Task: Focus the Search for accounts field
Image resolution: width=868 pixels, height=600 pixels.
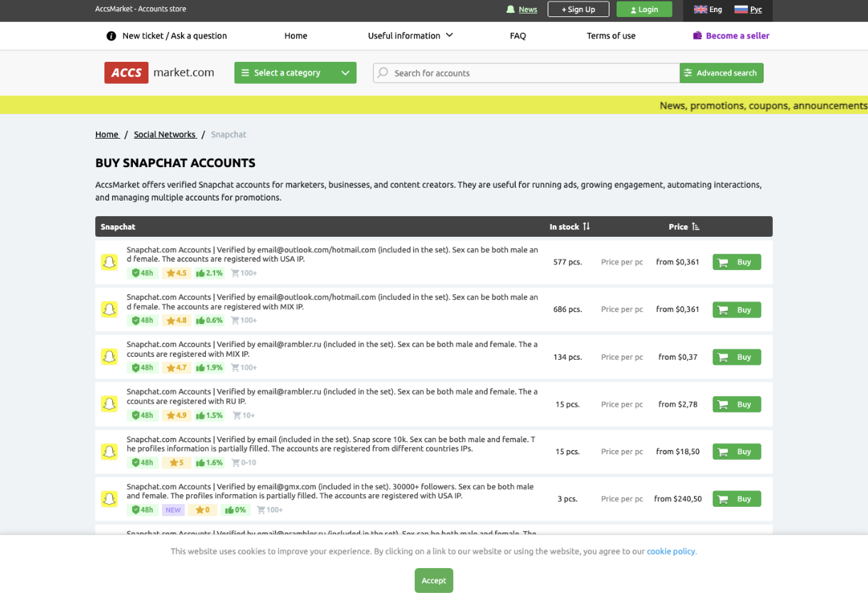Action: [526, 73]
